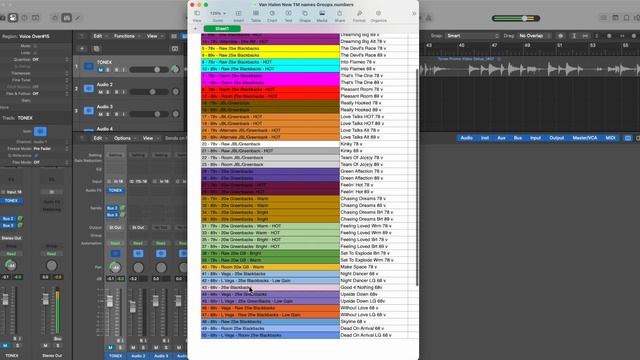The image size is (640, 360).
Task: Click the TONEX Audio FX plugin slot
Action: 116,191
